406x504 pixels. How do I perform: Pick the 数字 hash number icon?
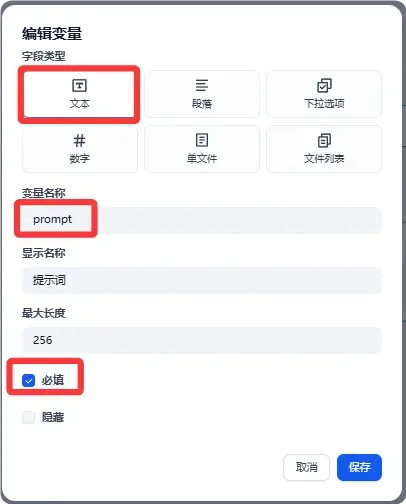79,140
